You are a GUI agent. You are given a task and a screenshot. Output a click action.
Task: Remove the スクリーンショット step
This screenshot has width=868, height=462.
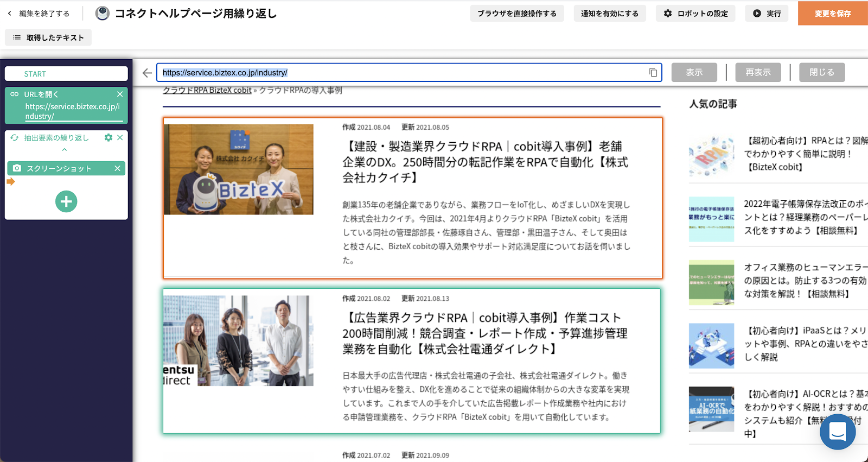coord(117,168)
